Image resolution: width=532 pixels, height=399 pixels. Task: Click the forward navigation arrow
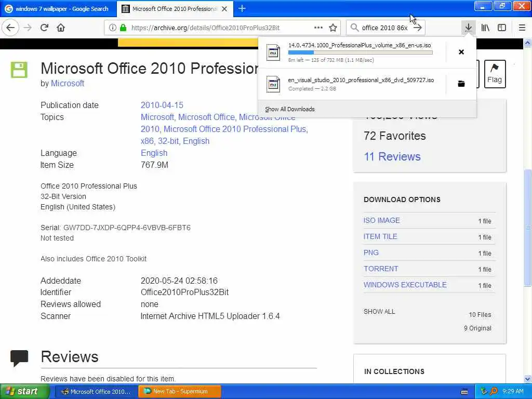click(x=28, y=28)
